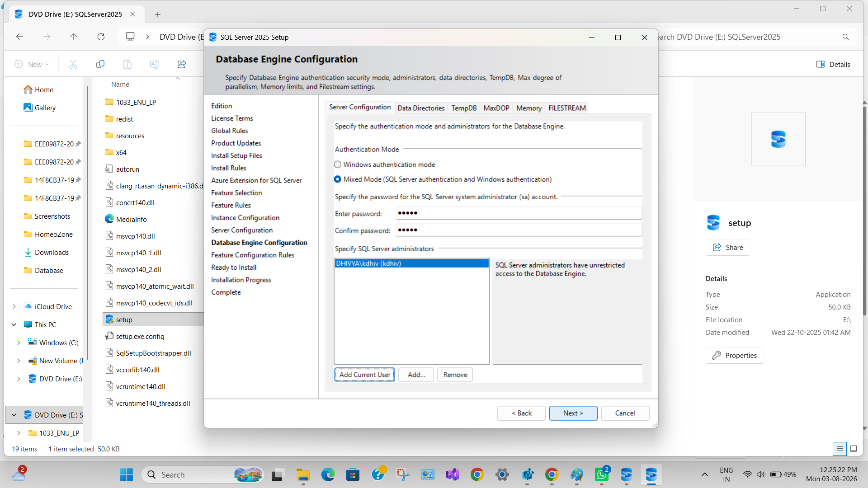Go back with the Back button
This screenshot has height=488, width=868.
[521, 413]
